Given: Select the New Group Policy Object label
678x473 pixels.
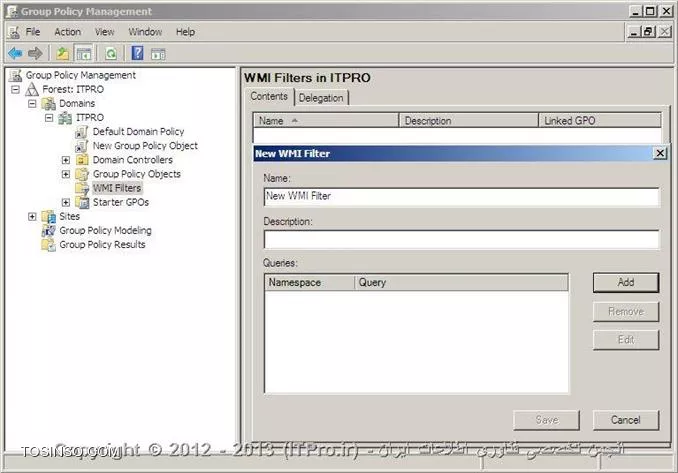Looking at the screenshot, I should pos(145,146).
